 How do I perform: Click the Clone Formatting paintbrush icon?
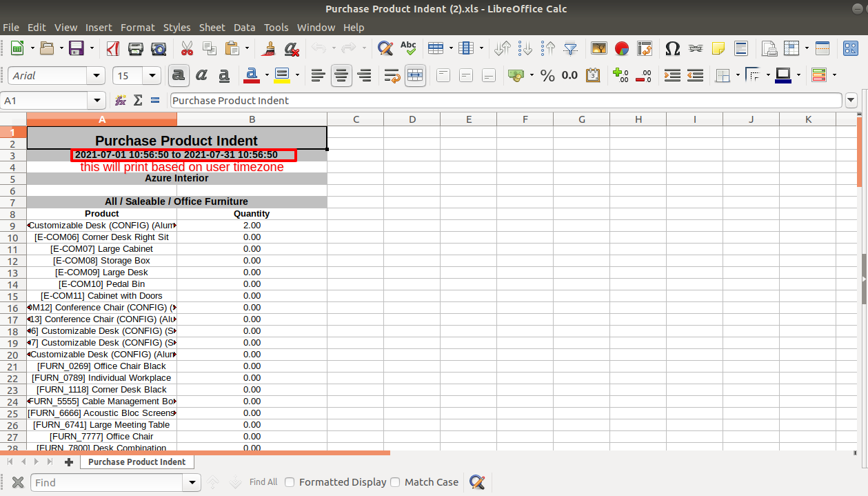(x=270, y=48)
